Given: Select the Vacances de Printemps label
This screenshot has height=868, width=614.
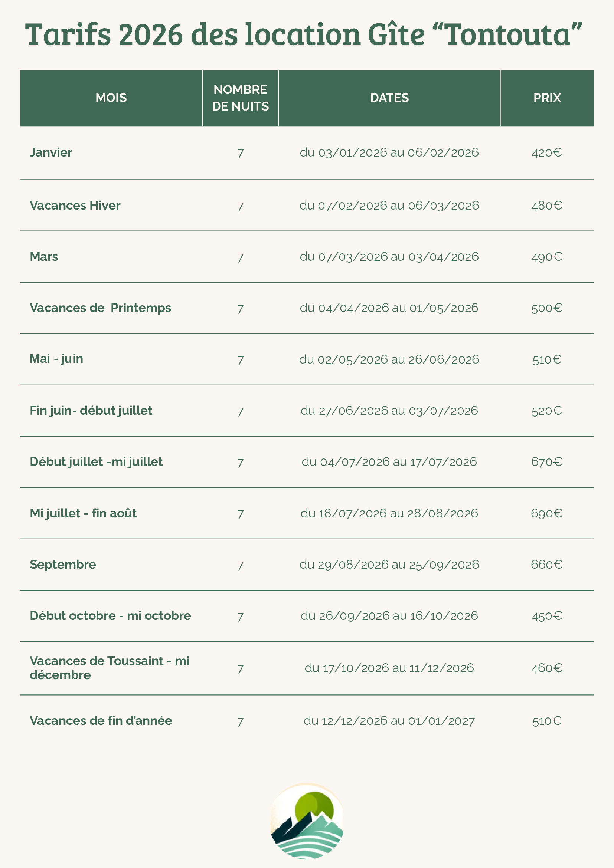Looking at the screenshot, I should (100, 308).
